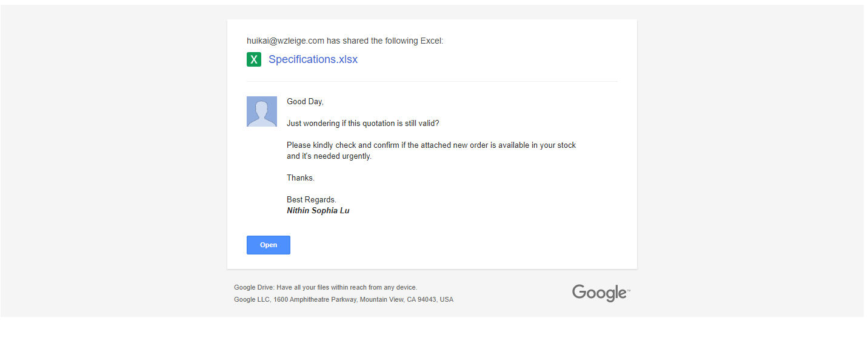868x352 pixels.
Task: Click the Google logo in footer
Action: (601, 293)
